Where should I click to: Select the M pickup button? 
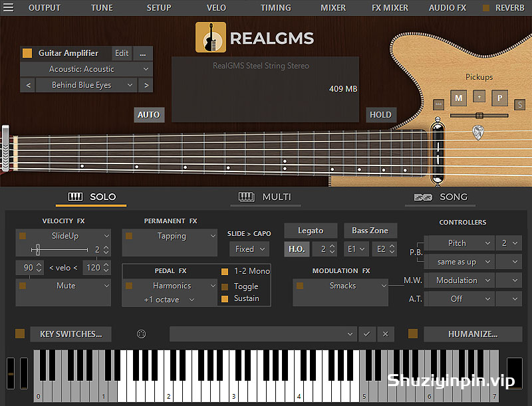(459, 98)
